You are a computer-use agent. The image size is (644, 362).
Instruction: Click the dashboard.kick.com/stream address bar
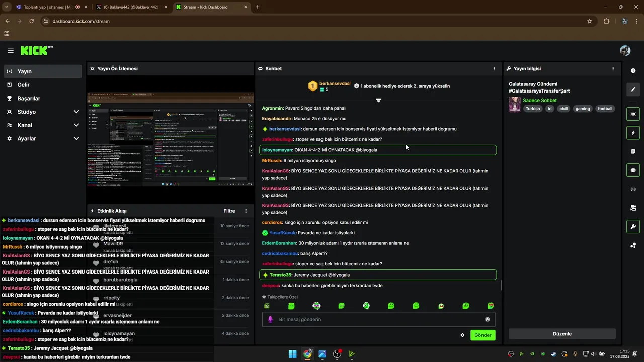coord(312,21)
